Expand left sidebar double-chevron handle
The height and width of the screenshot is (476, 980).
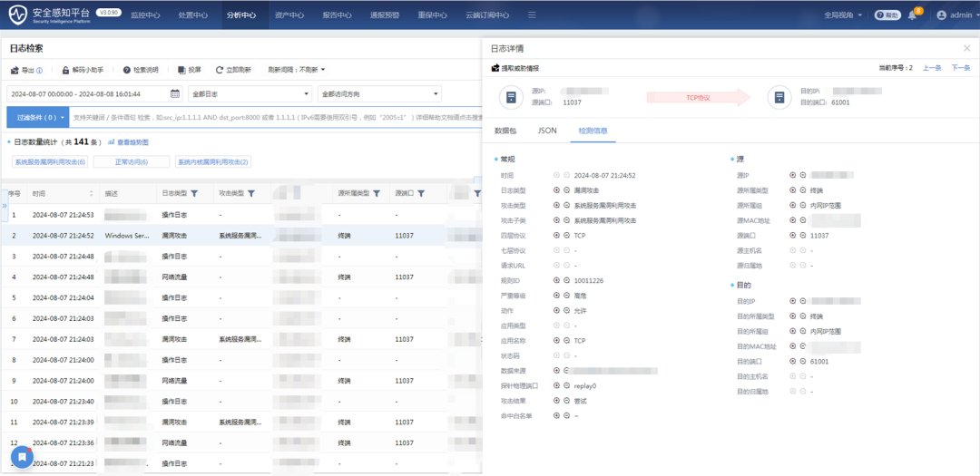[x=4, y=206]
